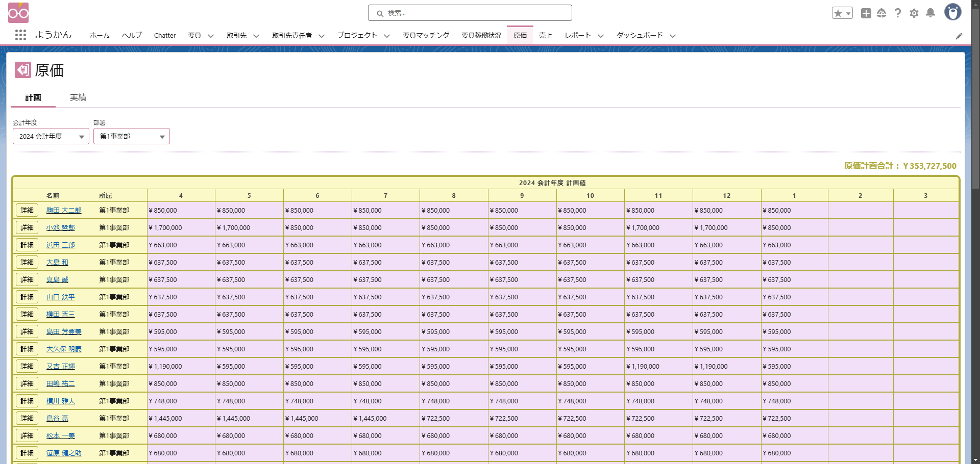Open the 会計年度 dropdown

[51, 136]
